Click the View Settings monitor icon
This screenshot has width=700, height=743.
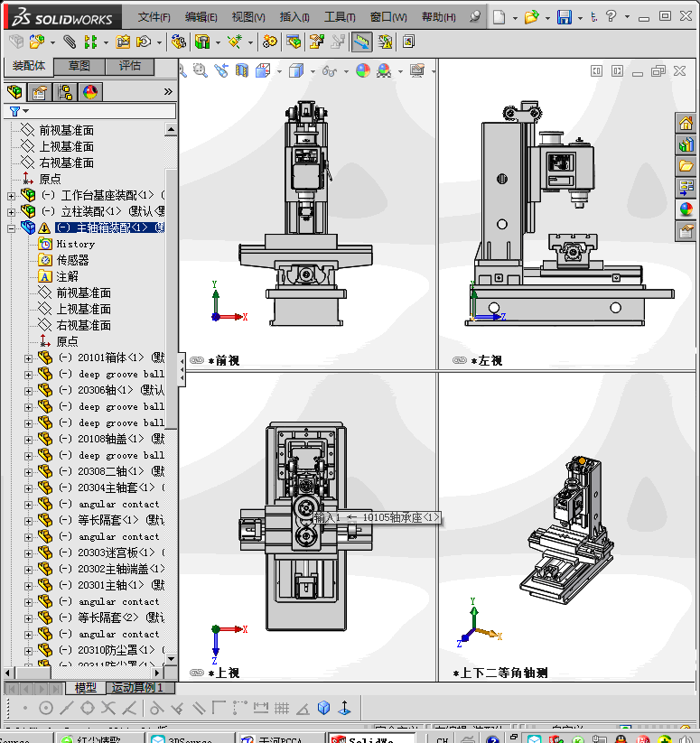417,71
